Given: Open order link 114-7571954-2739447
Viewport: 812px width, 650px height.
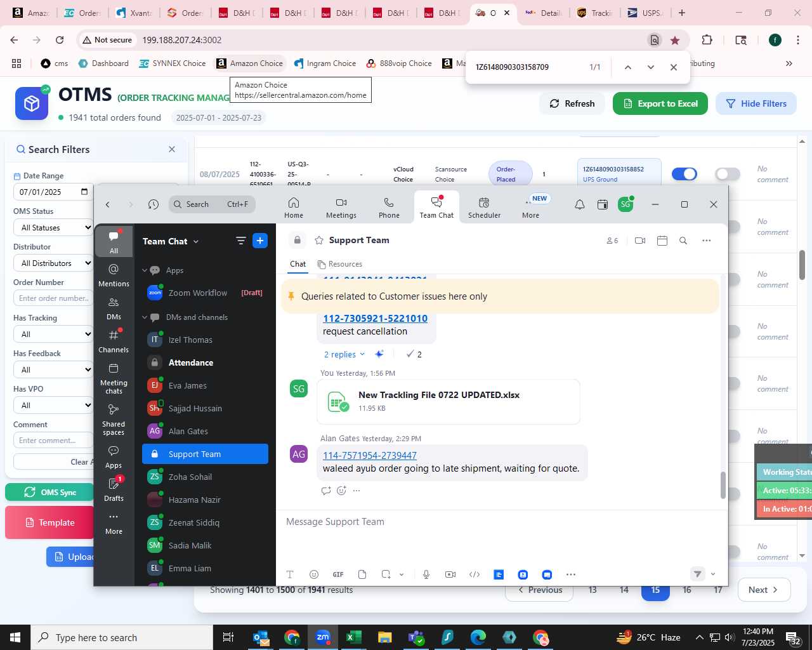Looking at the screenshot, I should coord(370,455).
